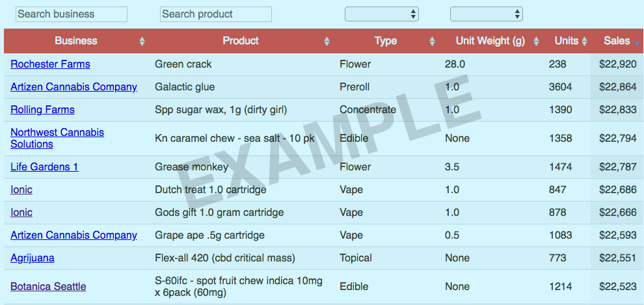The height and width of the screenshot is (305, 644).
Task: Click the $22,686 sales cell
Action: click(618, 190)
